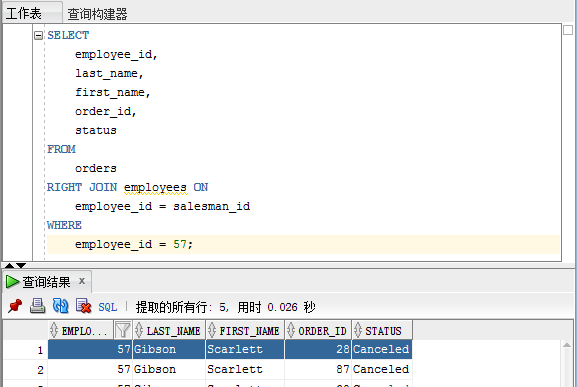Click Scarlett cell in row 1

click(245, 349)
